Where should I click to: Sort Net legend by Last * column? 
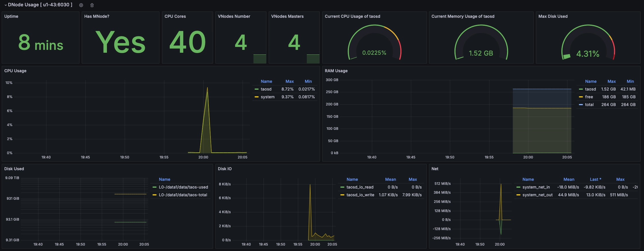[595, 179]
